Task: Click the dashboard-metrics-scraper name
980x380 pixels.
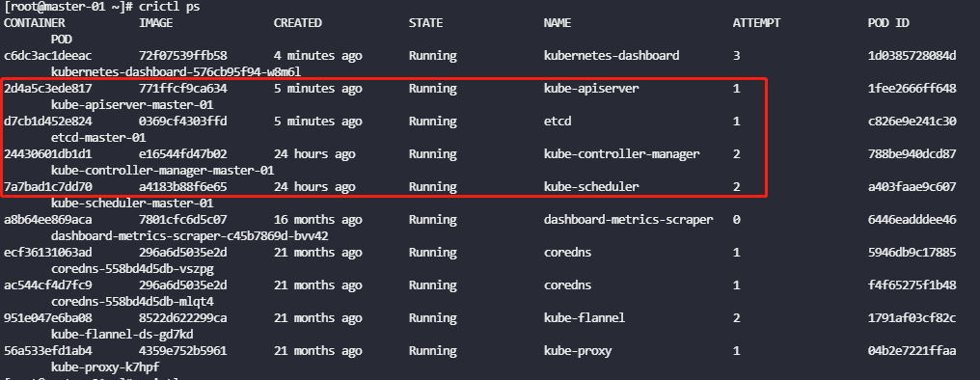Action: coord(628,219)
